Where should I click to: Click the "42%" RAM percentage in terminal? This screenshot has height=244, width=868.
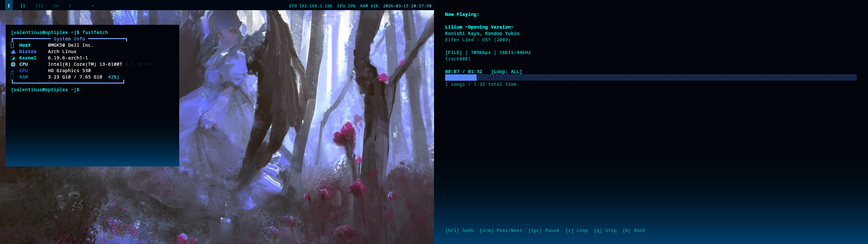112,77
